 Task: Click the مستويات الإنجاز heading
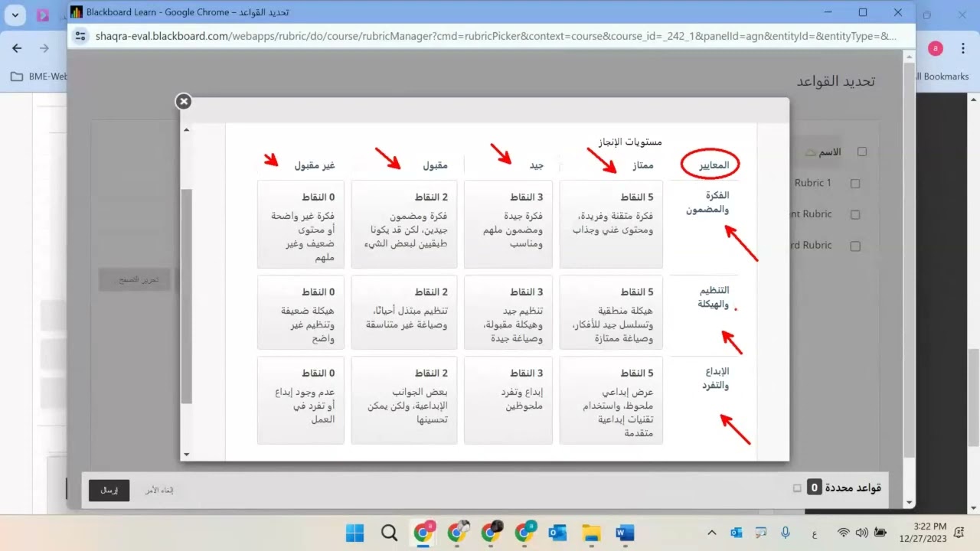pos(630,142)
